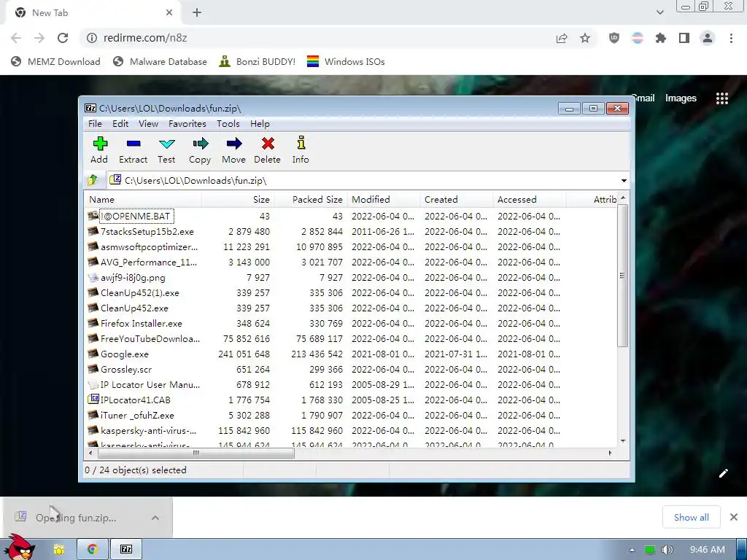Open the View menu
The height and width of the screenshot is (560, 747).
point(148,124)
